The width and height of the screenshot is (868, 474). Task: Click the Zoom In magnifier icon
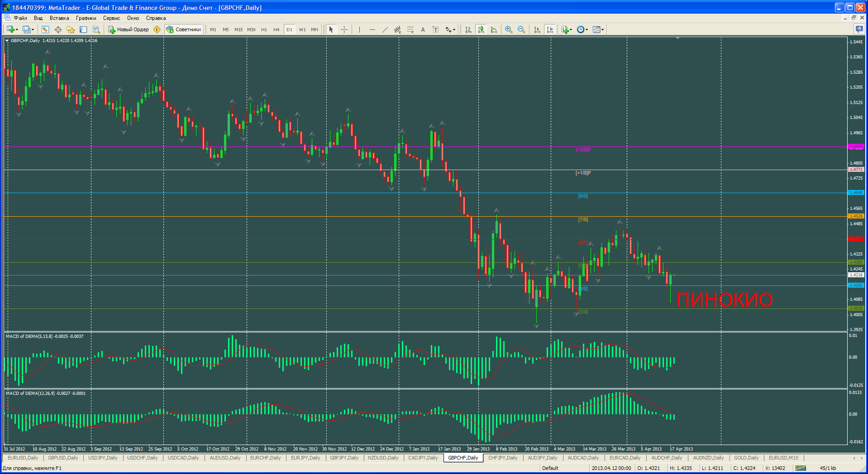(x=509, y=29)
